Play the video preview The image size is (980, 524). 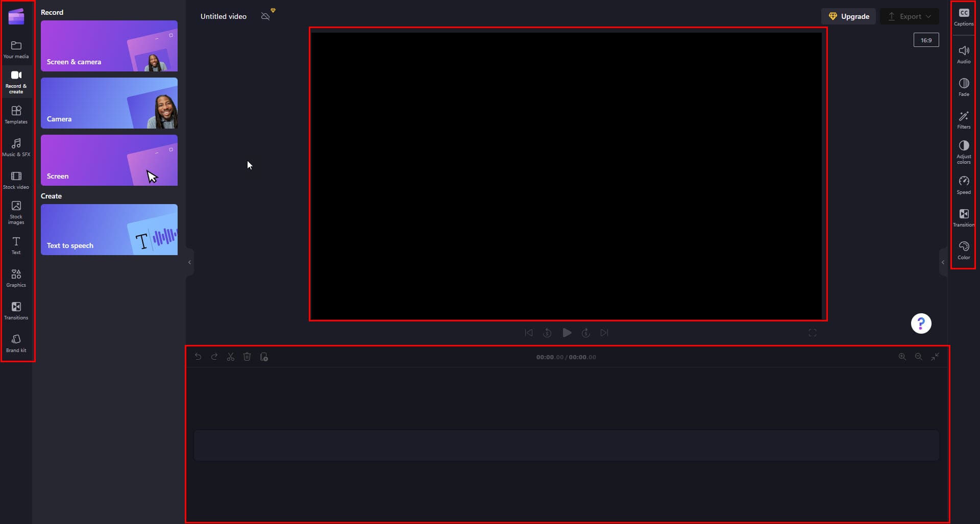pos(567,333)
